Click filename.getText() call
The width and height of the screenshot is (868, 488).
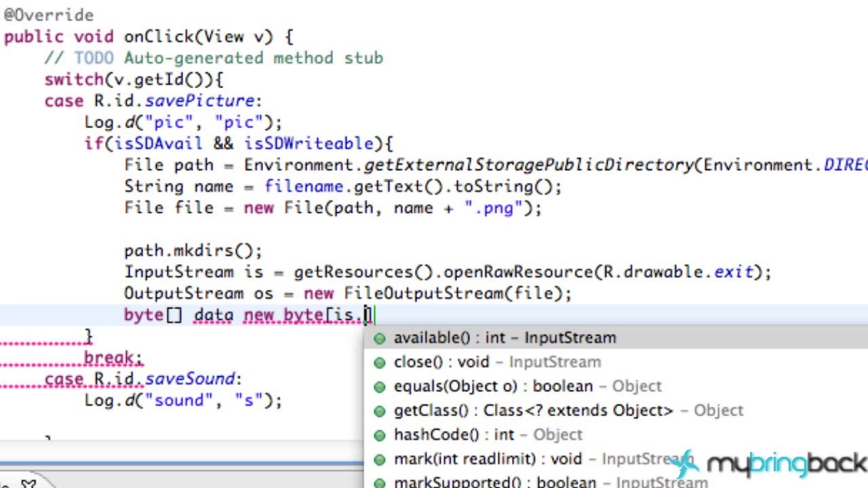(x=354, y=186)
